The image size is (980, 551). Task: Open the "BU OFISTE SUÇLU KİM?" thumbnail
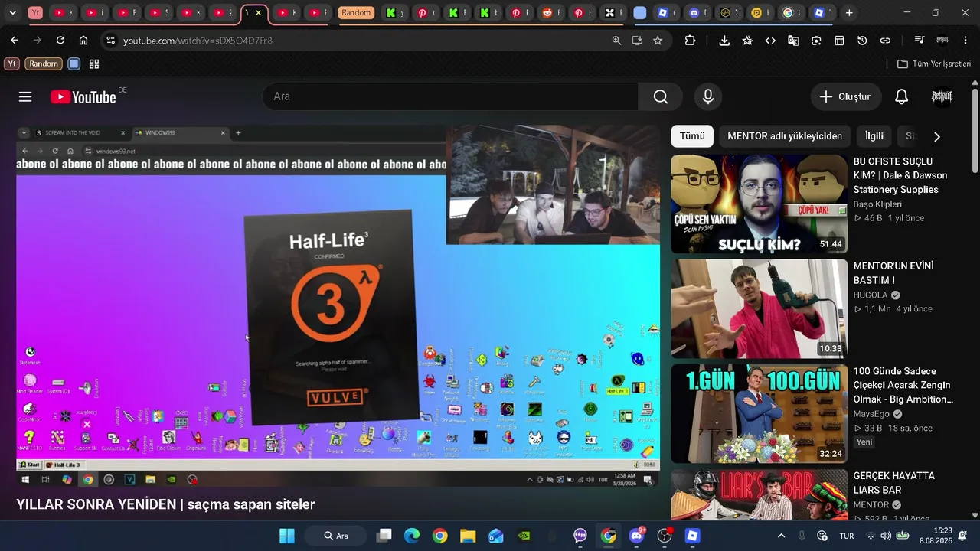(x=759, y=204)
